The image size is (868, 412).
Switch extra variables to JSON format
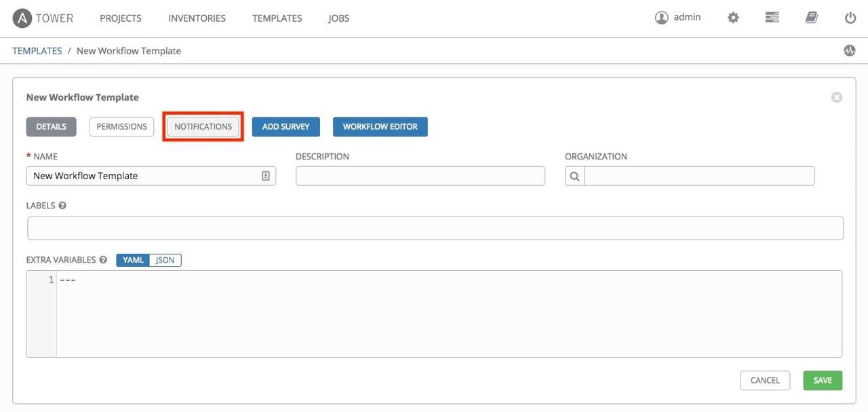click(164, 259)
